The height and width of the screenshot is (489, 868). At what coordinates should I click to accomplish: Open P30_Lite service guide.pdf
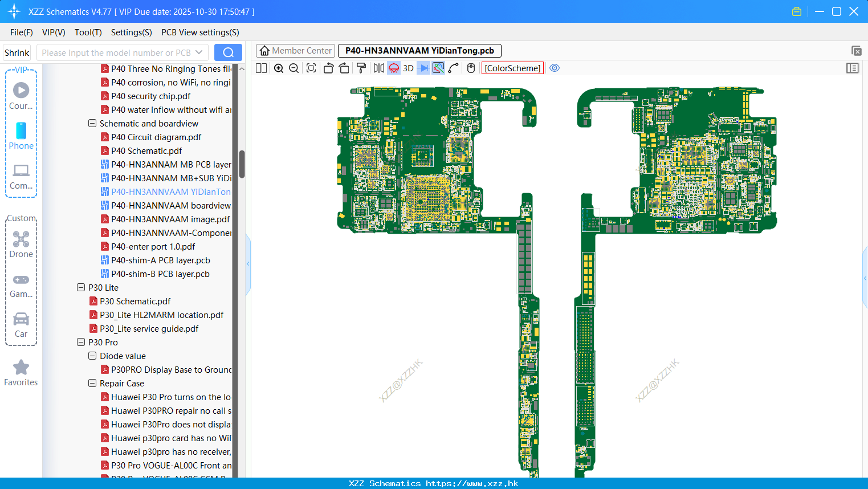144,328
